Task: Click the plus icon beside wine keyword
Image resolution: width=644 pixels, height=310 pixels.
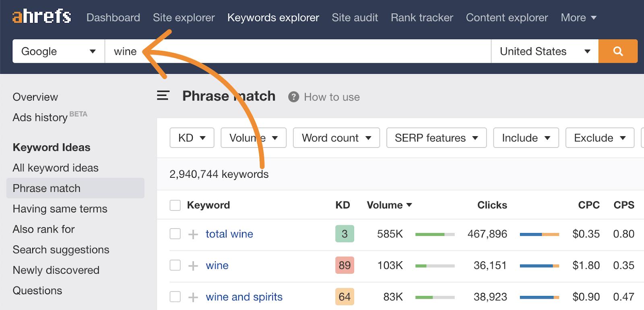Action: pos(193,266)
